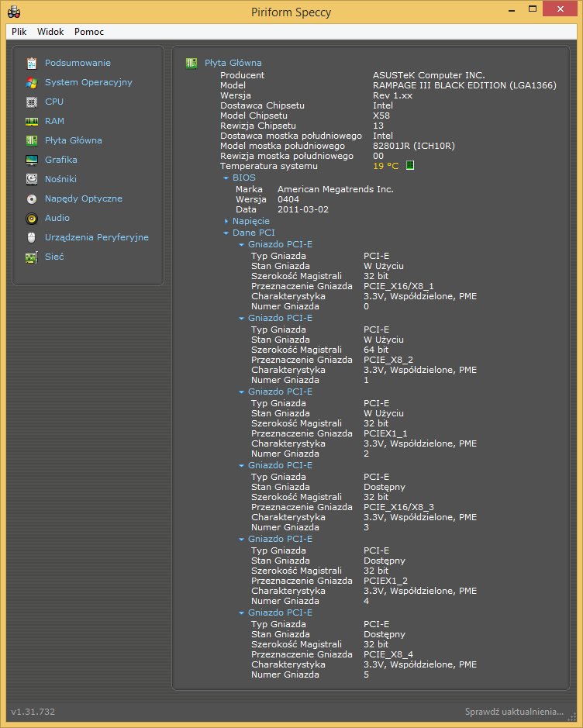Click the Grafika monitor icon
The image size is (583, 728).
click(32, 160)
